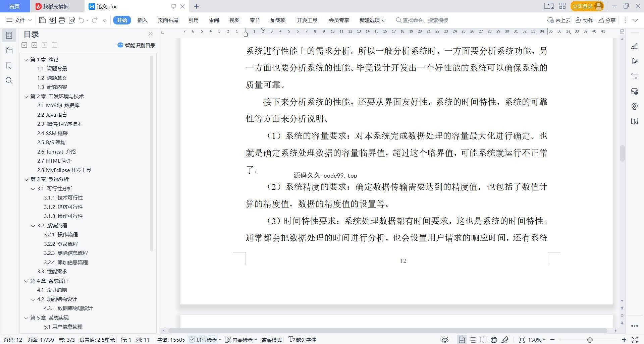Open quick access toolbar customize arrow
Screen dimensions: 644x344
(x=105, y=20)
